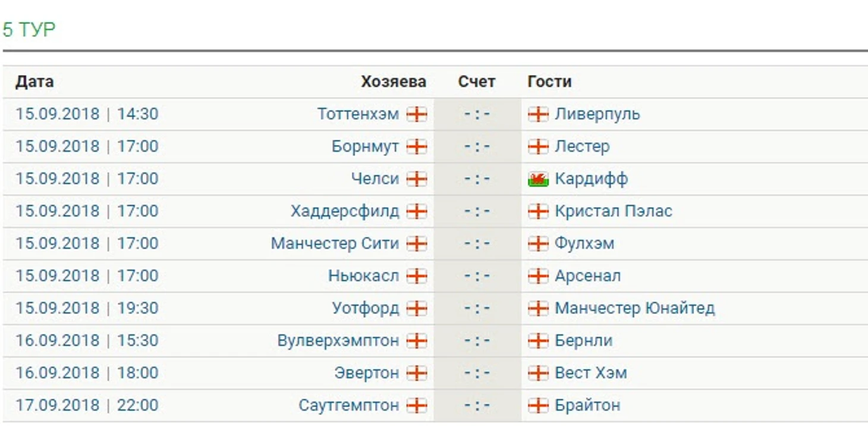Click flag icon beside Саутгемптон
Screen dimensions: 868x426
(x=417, y=406)
